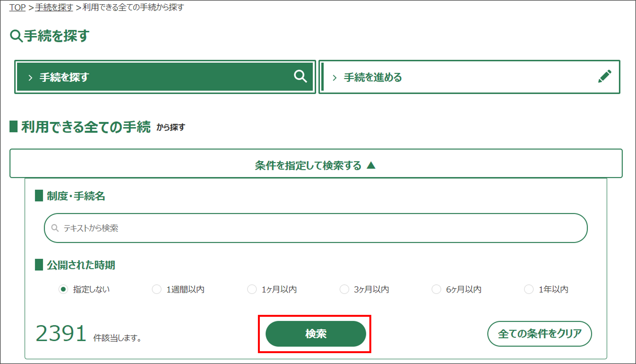Image resolution: width=636 pixels, height=364 pixels.
Task: Select the 1週間以内 radio option
Action: click(x=157, y=289)
